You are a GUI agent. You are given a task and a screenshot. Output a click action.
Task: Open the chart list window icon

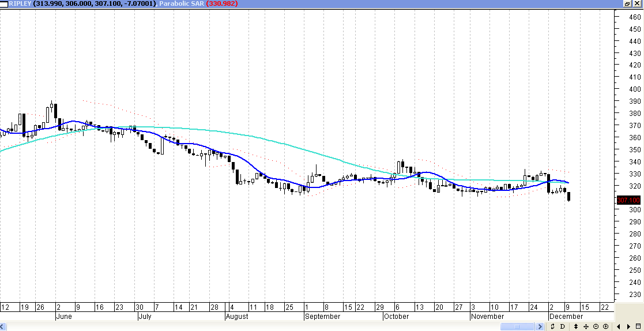coord(638,326)
